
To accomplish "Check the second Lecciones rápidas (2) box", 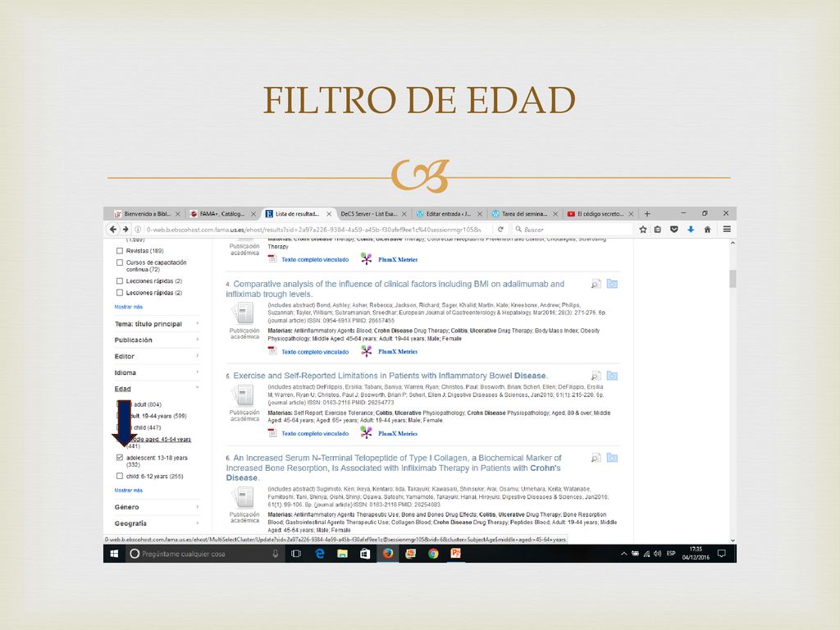I will pyautogui.click(x=120, y=293).
